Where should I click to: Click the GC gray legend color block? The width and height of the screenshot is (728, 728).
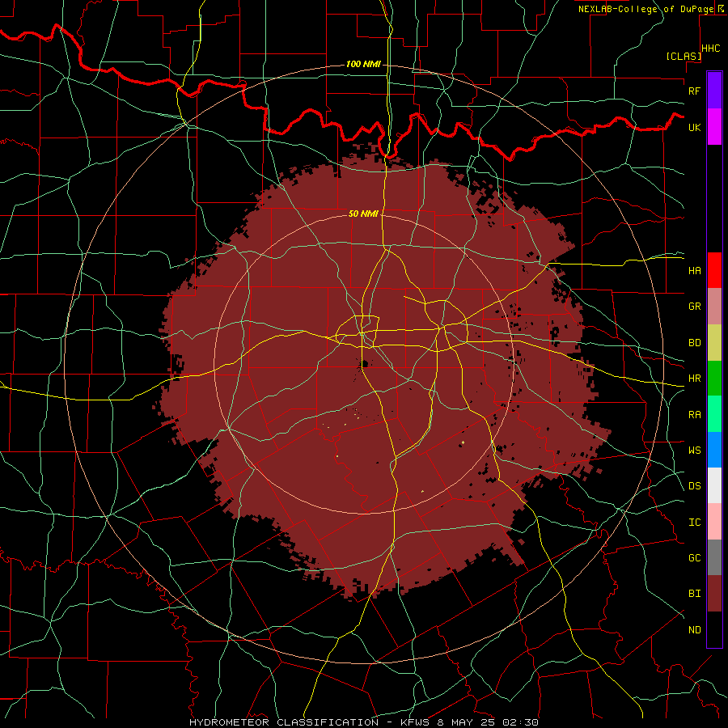714,557
